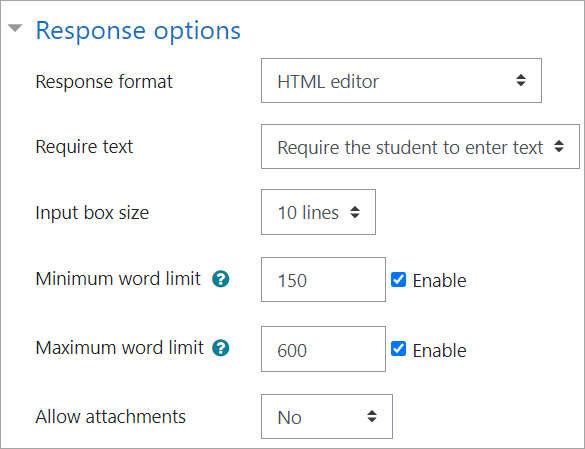This screenshot has height=449, width=585.
Task: Show help for Maximum word limit
Action: pyautogui.click(x=221, y=348)
